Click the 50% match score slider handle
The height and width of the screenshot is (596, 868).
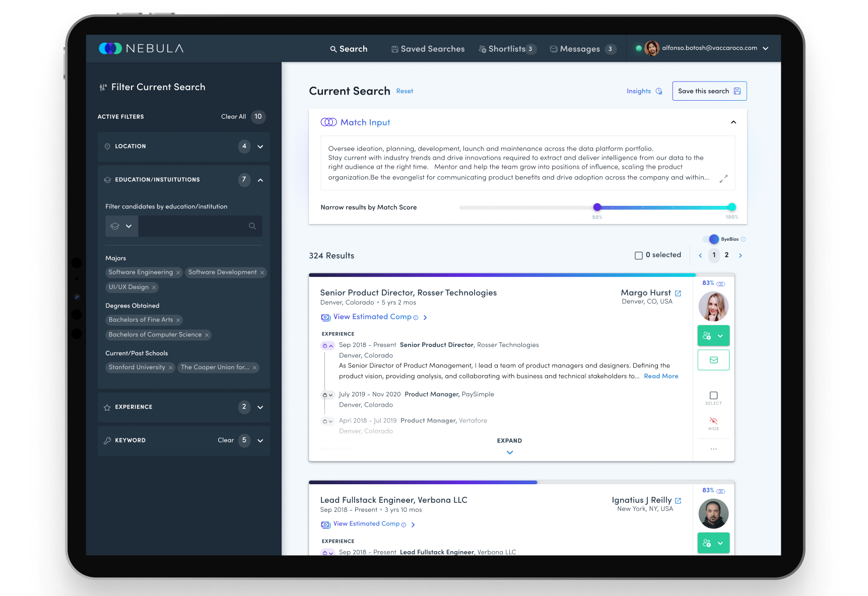coord(597,207)
